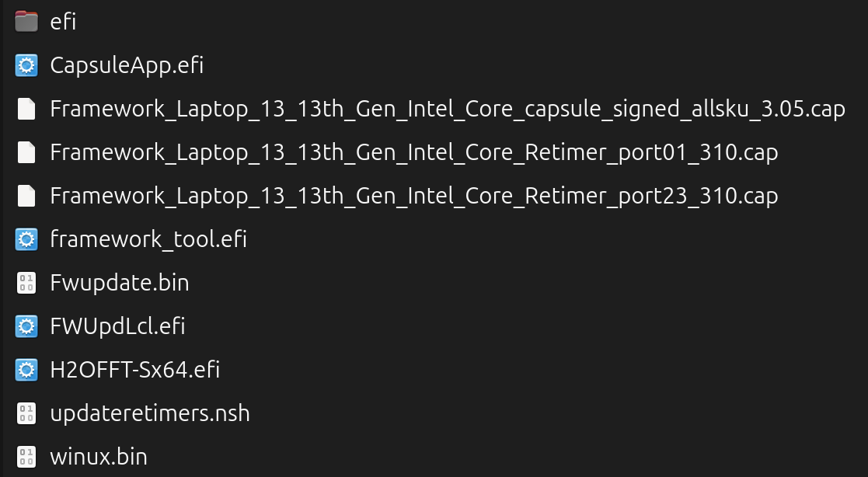This screenshot has width=868, height=477.
Task: Select the framework_tool.efi application icon
Action: coord(26,239)
